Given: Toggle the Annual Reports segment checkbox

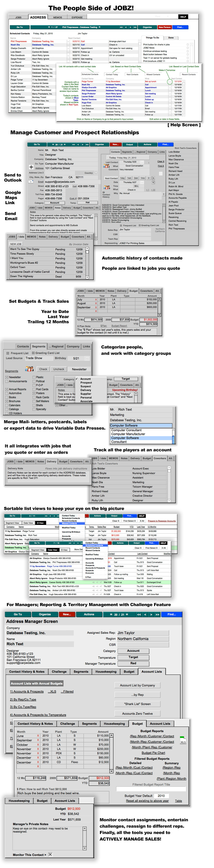Looking at the screenshot, I should 7,389.
